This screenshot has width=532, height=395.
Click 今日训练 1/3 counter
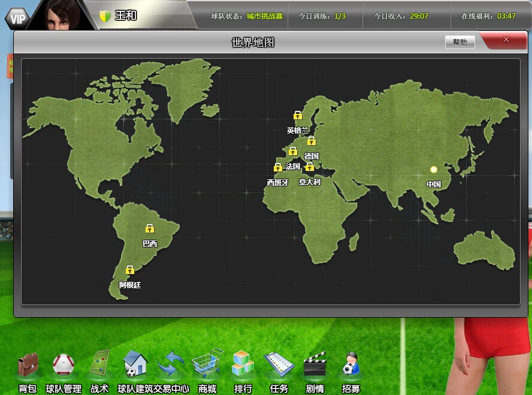[x=322, y=16]
